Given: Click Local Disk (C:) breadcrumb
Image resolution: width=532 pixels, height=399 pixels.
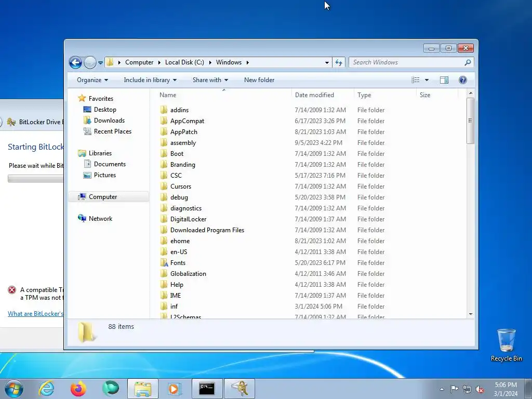Looking at the screenshot, I should [184, 62].
